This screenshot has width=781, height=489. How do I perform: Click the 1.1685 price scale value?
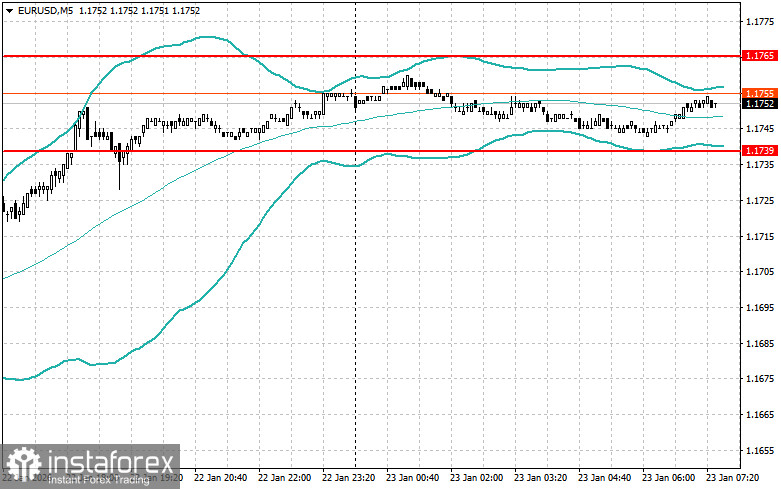pyautogui.click(x=760, y=343)
